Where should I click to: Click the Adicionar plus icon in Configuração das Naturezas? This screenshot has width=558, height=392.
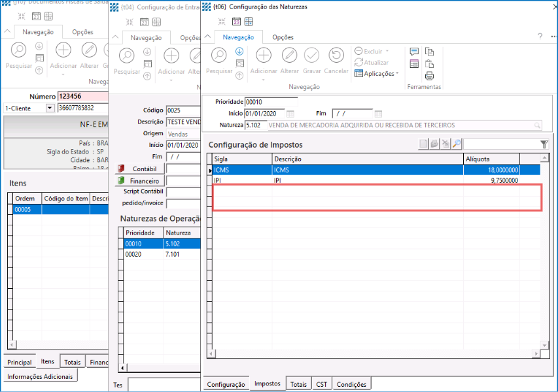click(x=264, y=56)
